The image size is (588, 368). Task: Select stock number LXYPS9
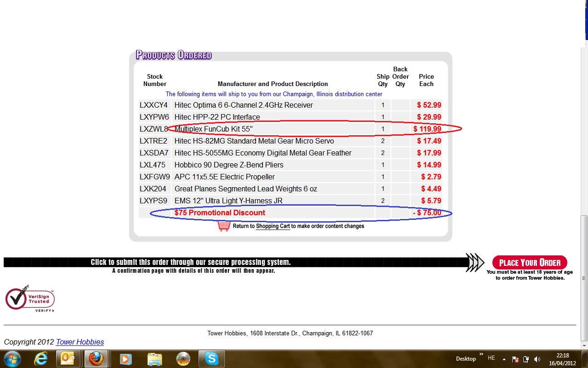click(153, 201)
